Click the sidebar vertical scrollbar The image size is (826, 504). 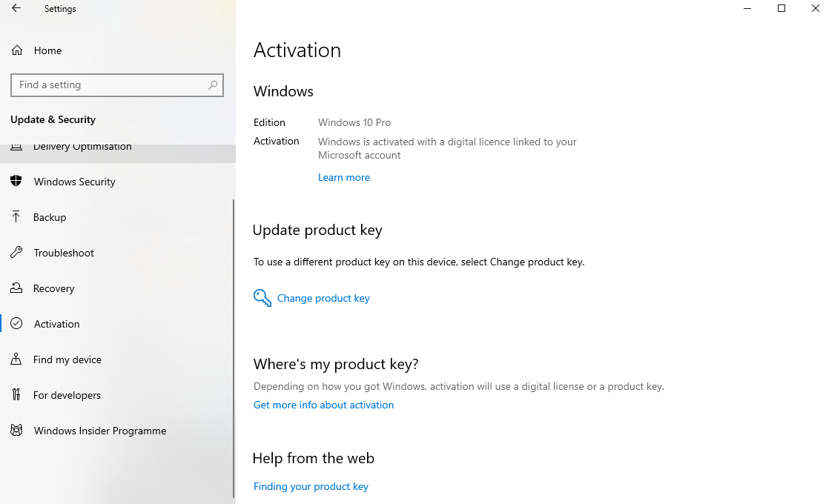(234, 348)
